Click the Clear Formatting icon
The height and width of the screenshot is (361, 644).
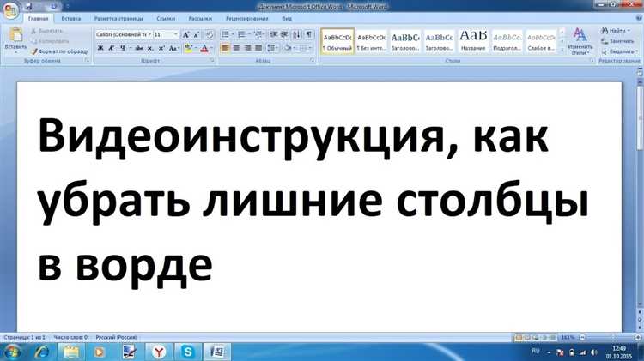coord(209,35)
